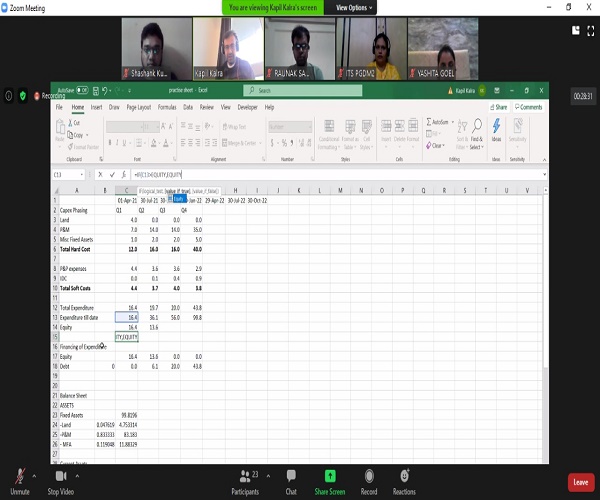Viewport: 600px width, 500px height.
Task: Unmute the microphone in Zoom
Action: [20, 481]
